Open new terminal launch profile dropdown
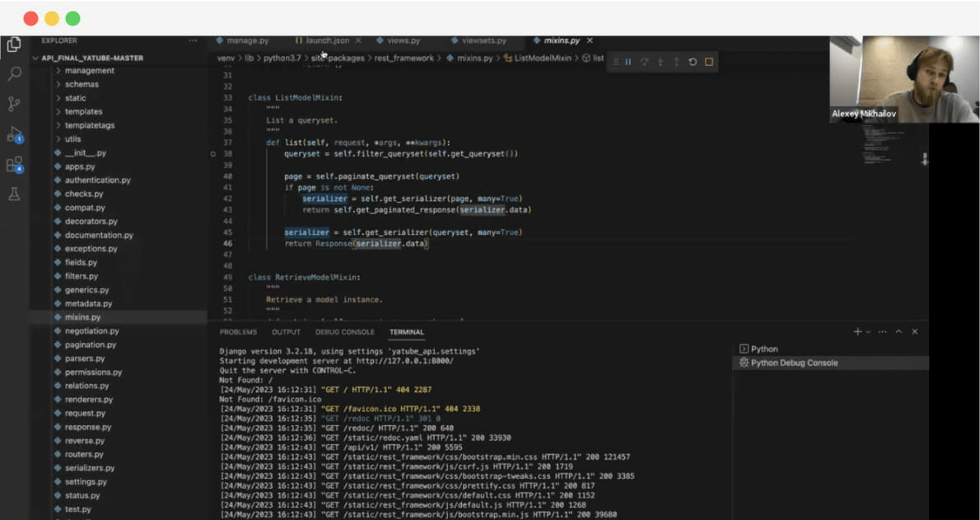 pos(868,331)
